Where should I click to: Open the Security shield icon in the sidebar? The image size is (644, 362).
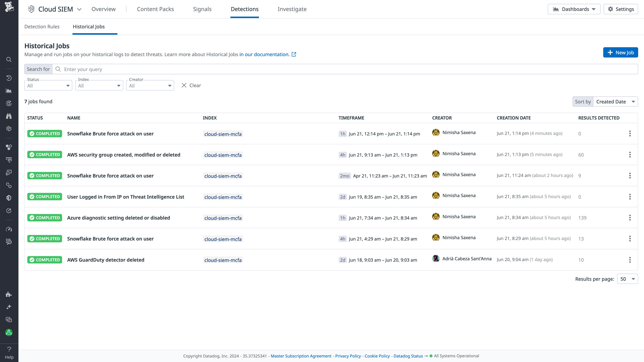click(x=9, y=197)
